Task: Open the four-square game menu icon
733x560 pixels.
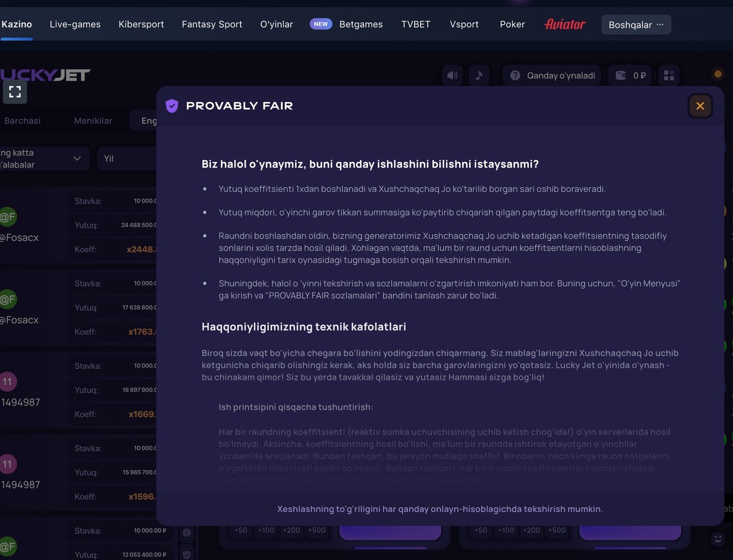Action: click(x=669, y=76)
